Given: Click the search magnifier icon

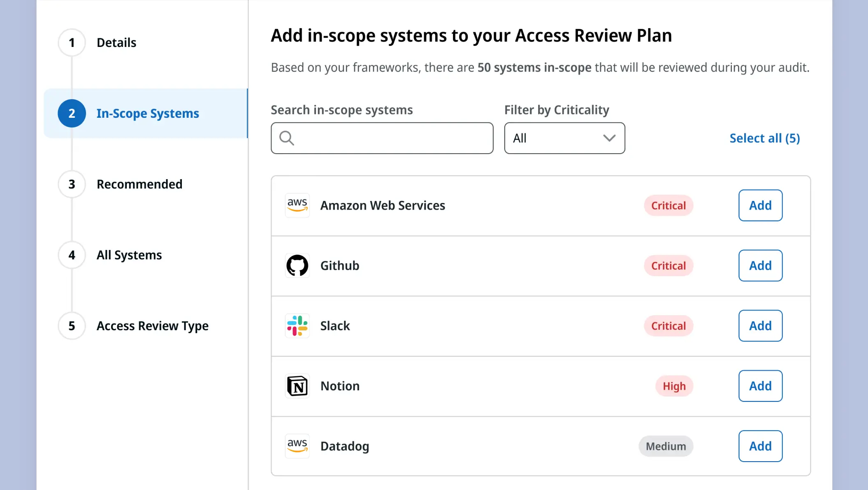Looking at the screenshot, I should (286, 138).
